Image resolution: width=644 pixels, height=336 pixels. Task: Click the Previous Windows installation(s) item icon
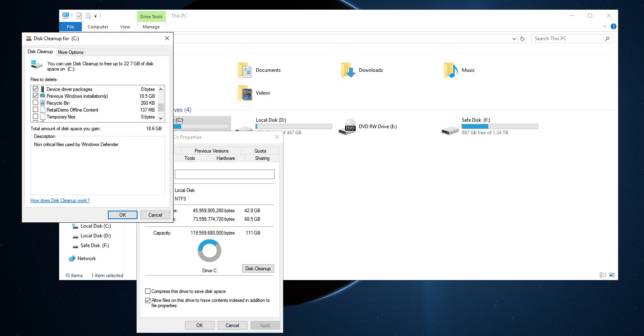tap(43, 96)
